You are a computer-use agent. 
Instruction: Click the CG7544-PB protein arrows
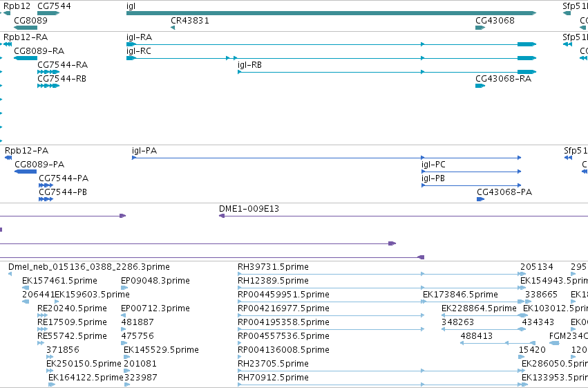click(x=46, y=199)
